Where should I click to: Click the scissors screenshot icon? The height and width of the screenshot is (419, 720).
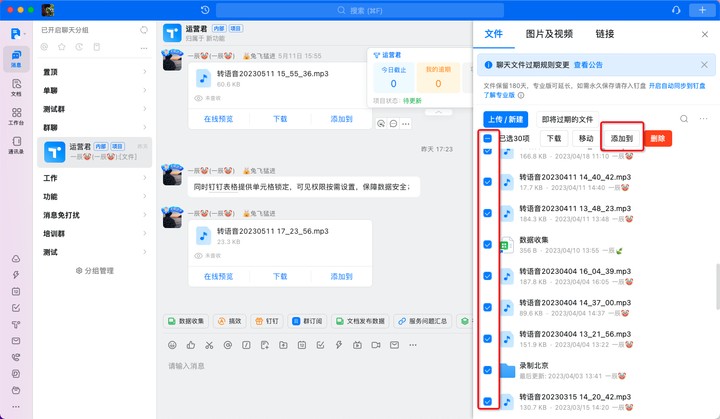tap(211, 344)
